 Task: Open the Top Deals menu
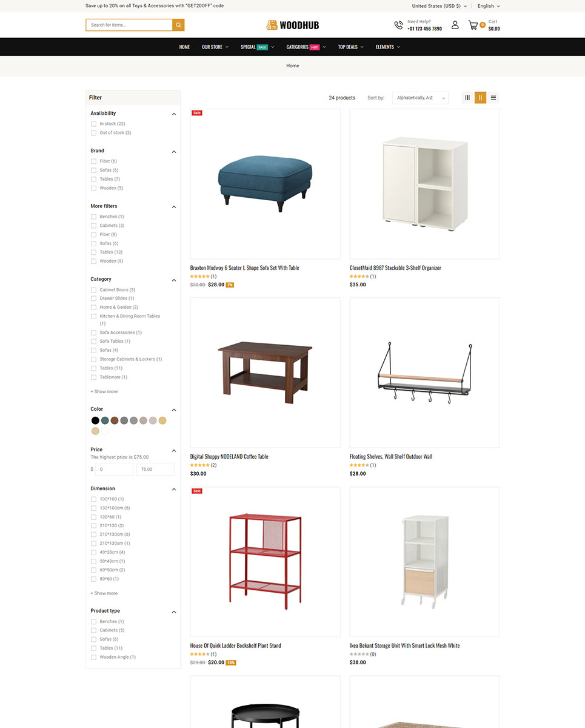click(x=350, y=47)
